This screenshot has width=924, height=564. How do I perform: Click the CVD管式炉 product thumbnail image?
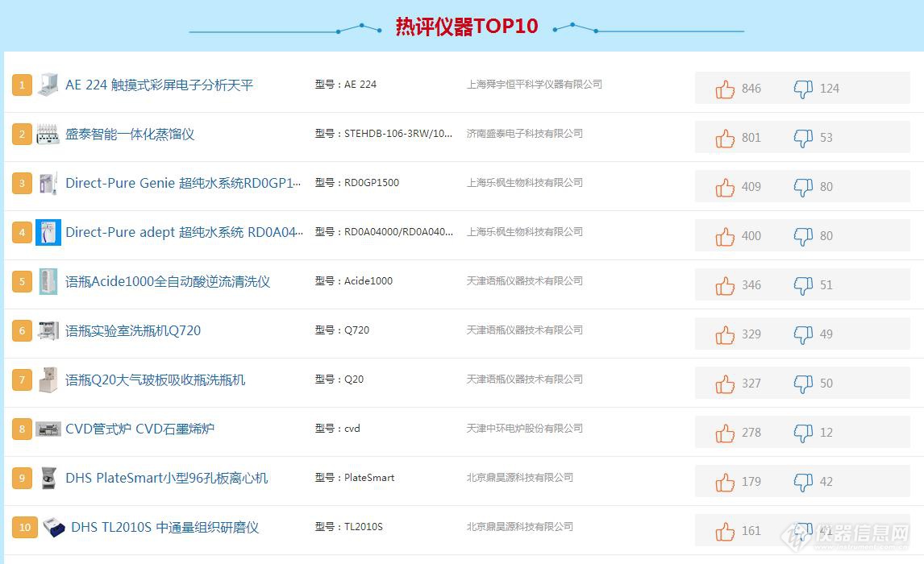tap(48, 429)
